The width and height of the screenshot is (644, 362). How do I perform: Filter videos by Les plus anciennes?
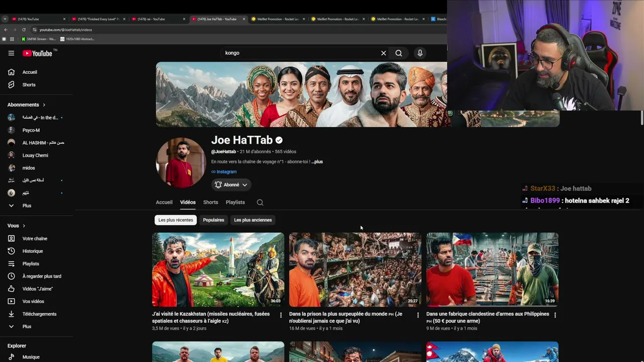point(253,220)
